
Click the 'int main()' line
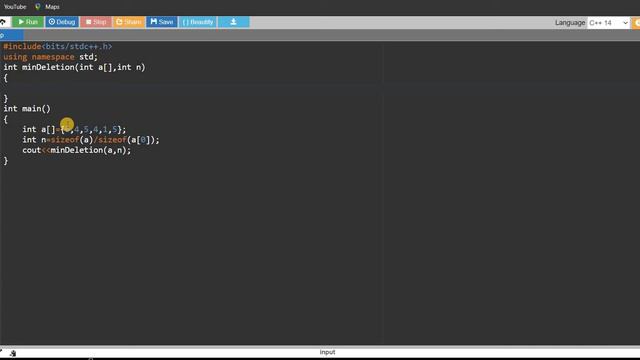pos(27,109)
